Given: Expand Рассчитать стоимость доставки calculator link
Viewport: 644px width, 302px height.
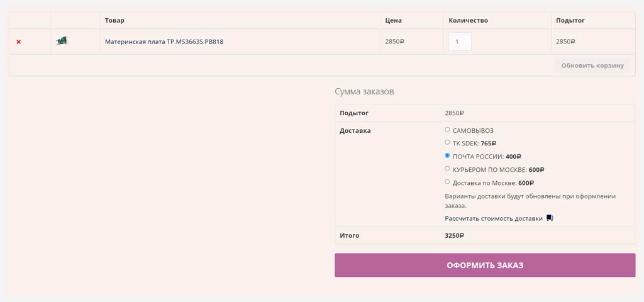Looking at the screenshot, I should pyautogui.click(x=494, y=218).
